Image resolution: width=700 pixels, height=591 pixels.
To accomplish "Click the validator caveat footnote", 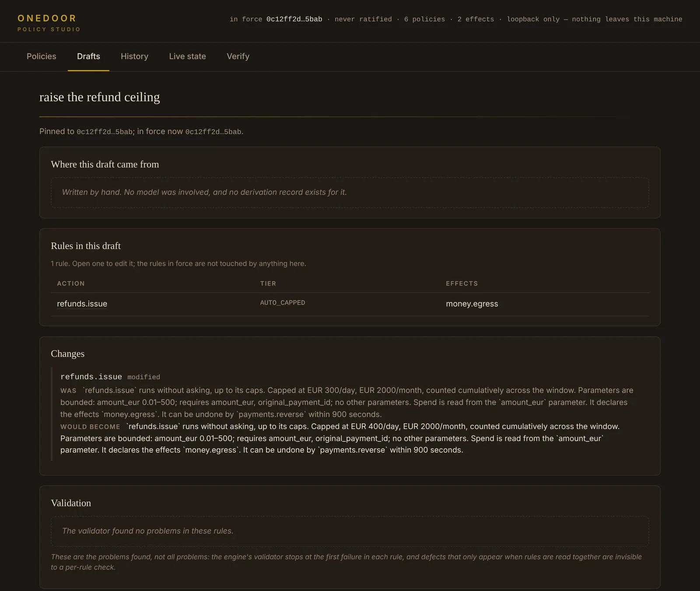I will (x=346, y=562).
